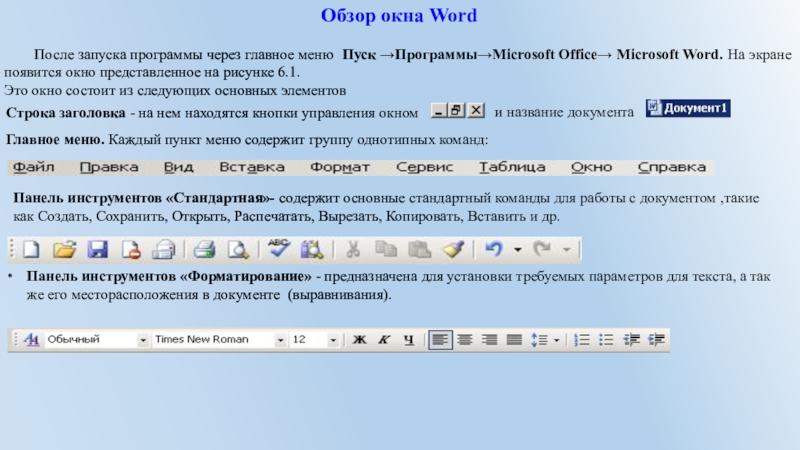Toggle Underline with the Ч button
The image size is (800, 450).
tap(409, 340)
